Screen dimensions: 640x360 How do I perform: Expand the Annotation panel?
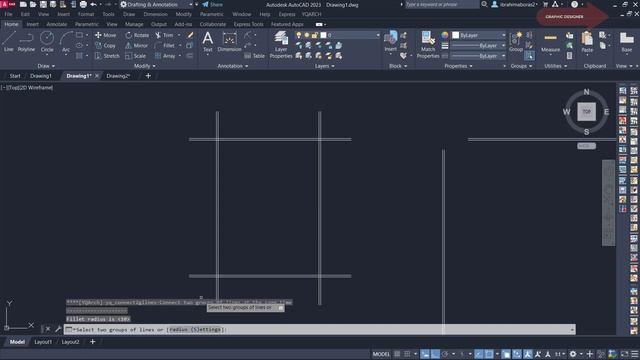[233, 66]
